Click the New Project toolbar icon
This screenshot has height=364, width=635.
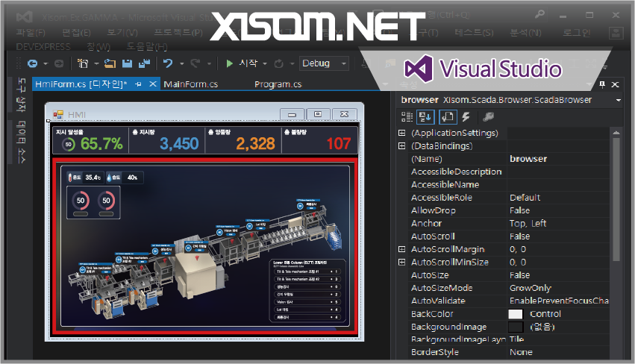coord(83,63)
